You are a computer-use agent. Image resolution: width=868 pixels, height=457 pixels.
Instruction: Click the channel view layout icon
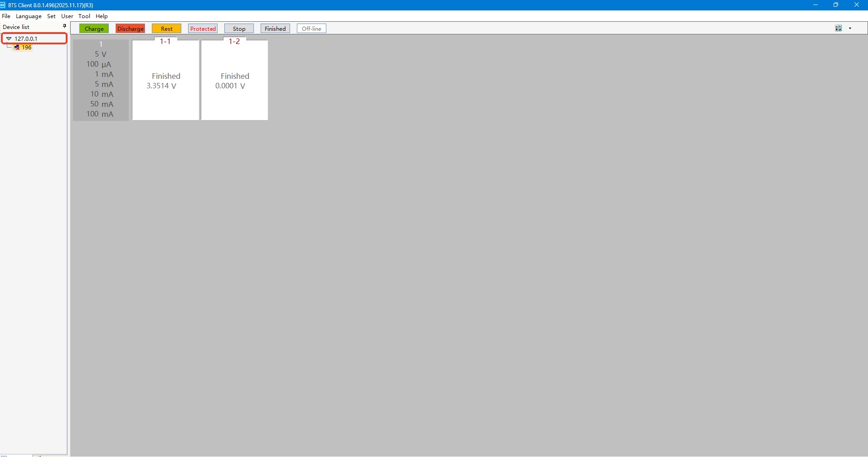point(838,28)
